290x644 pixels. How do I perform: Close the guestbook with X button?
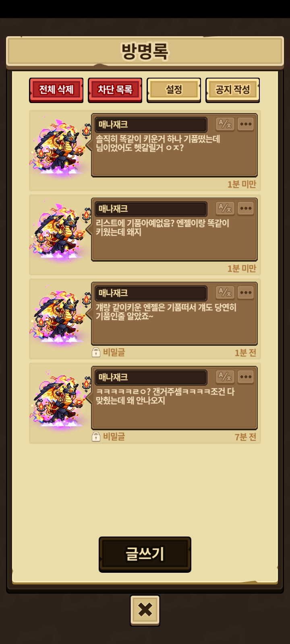[x=145, y=611]
